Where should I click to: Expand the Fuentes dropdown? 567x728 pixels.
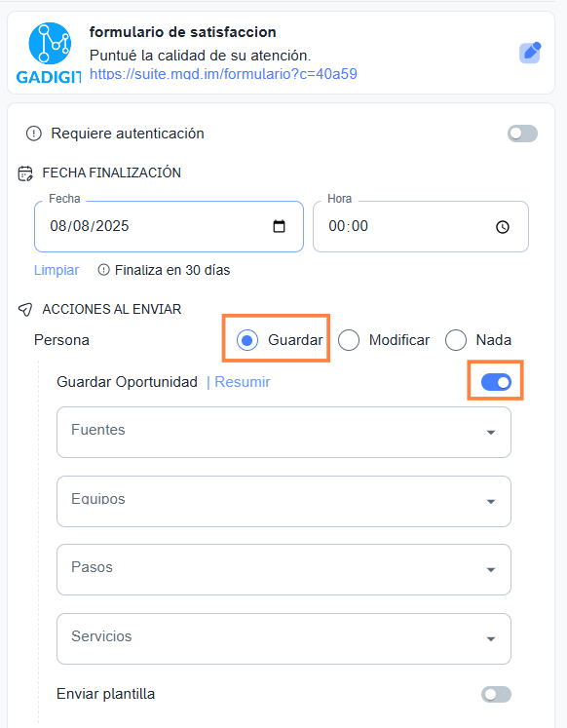283,433
